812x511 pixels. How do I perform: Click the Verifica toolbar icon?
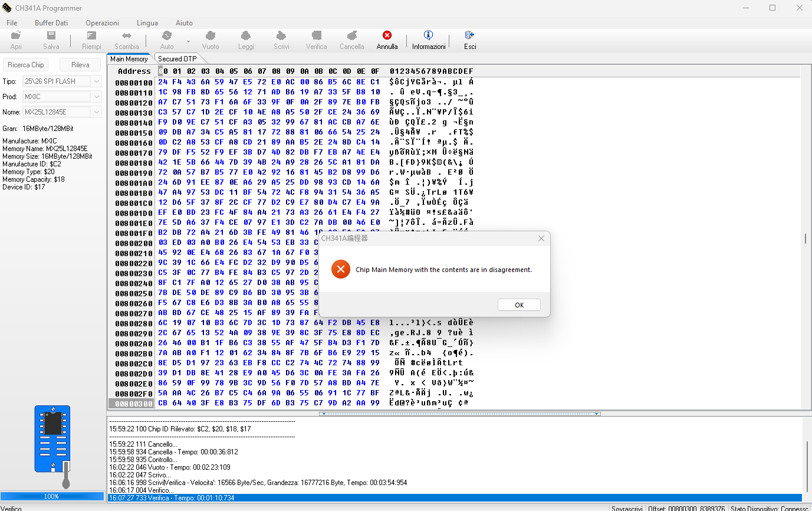[x=316, y=40]
